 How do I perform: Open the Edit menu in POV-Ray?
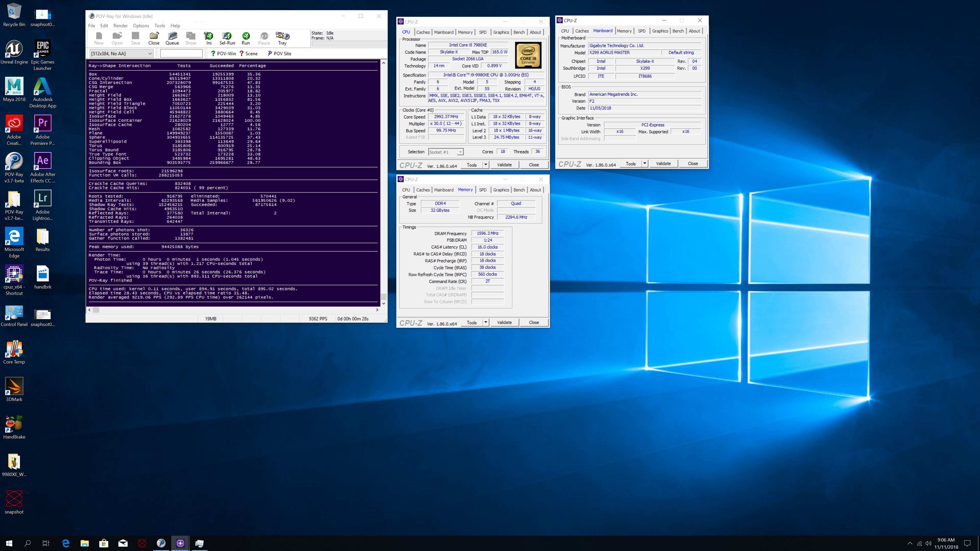(x=104, y=26)
